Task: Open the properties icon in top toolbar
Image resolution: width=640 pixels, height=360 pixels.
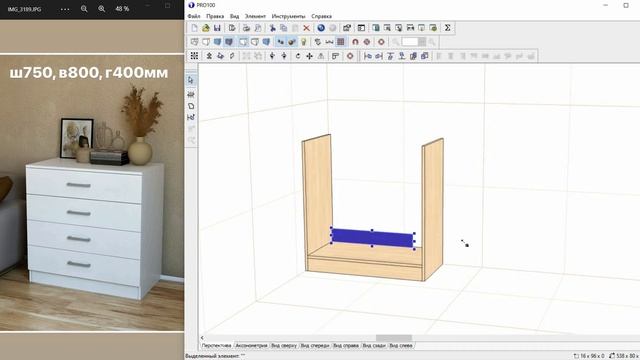Action: pos(347,28)
